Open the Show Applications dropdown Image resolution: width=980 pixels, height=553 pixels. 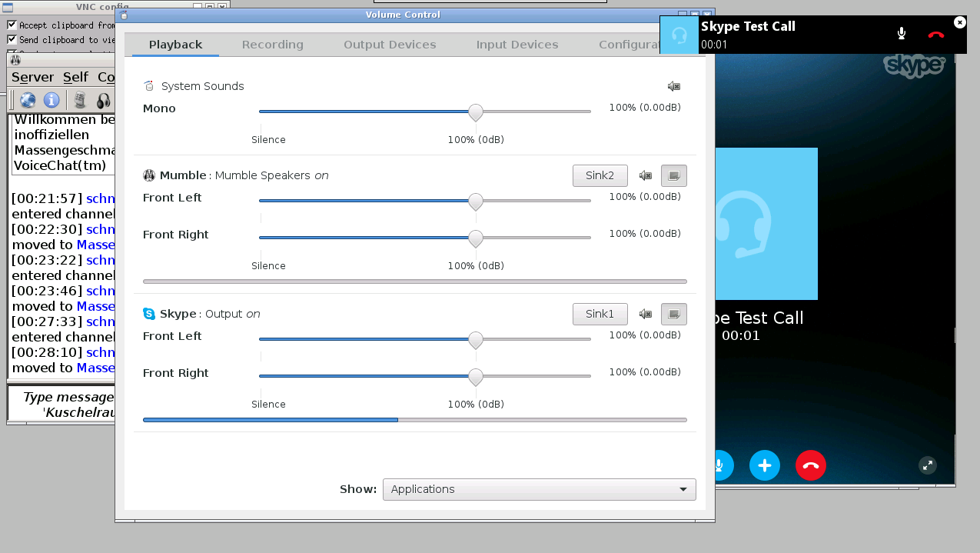point(539,489)
